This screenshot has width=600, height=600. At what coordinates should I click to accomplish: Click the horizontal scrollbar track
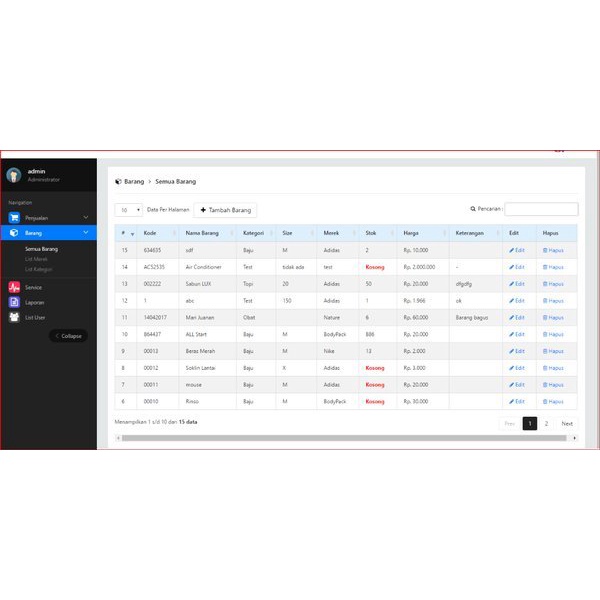[x=344, y=438]
